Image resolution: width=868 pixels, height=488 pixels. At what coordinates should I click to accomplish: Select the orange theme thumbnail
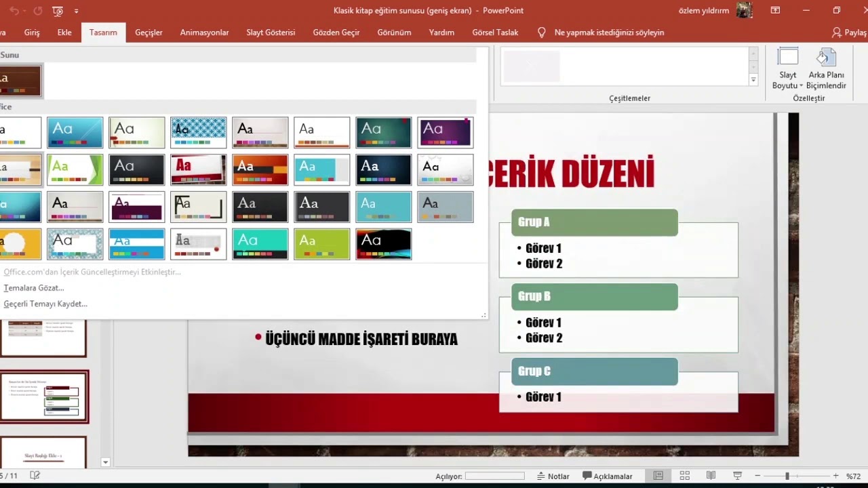click(260, 170)
